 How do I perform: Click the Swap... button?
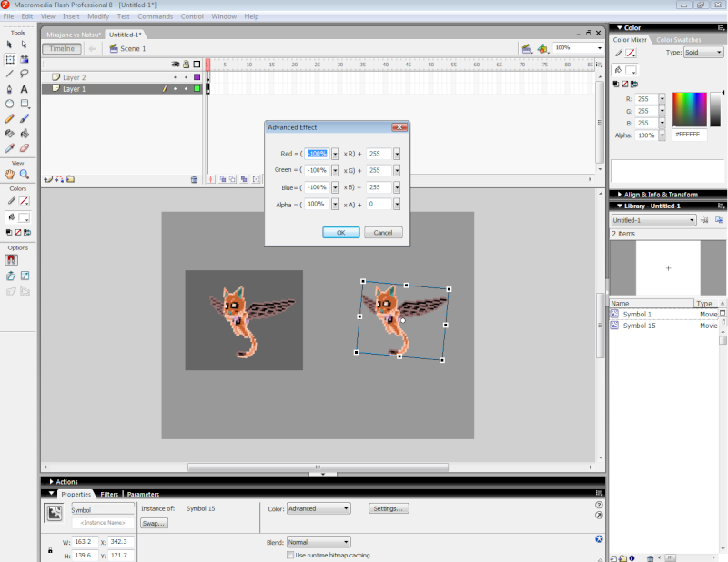pyautogui.click(x=154, y=524)
